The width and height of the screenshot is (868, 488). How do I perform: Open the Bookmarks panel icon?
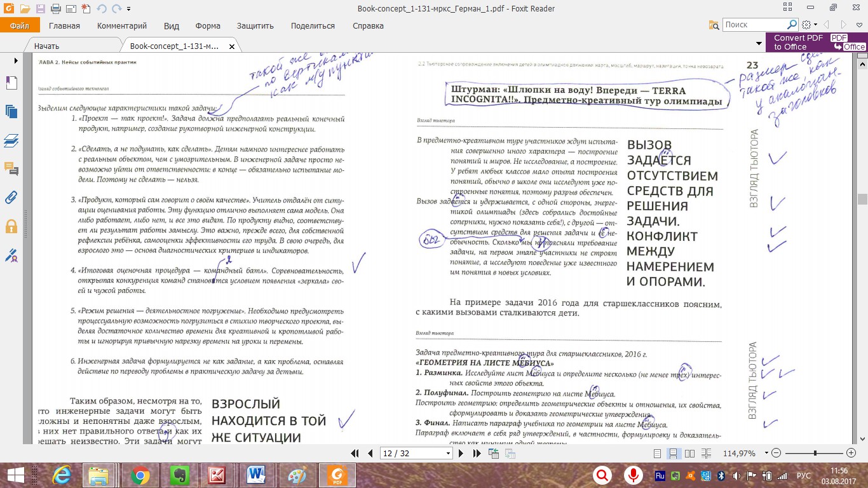point(11,83)
